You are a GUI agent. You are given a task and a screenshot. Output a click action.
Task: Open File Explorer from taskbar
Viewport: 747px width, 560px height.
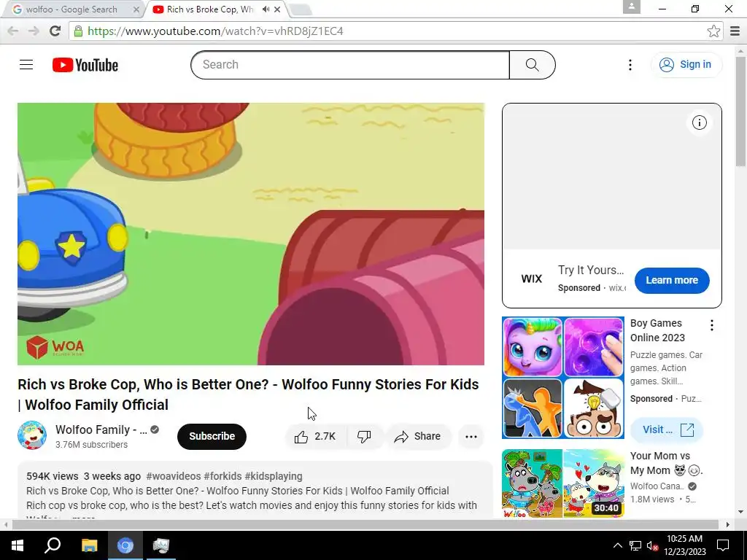(x=89, y=545)
